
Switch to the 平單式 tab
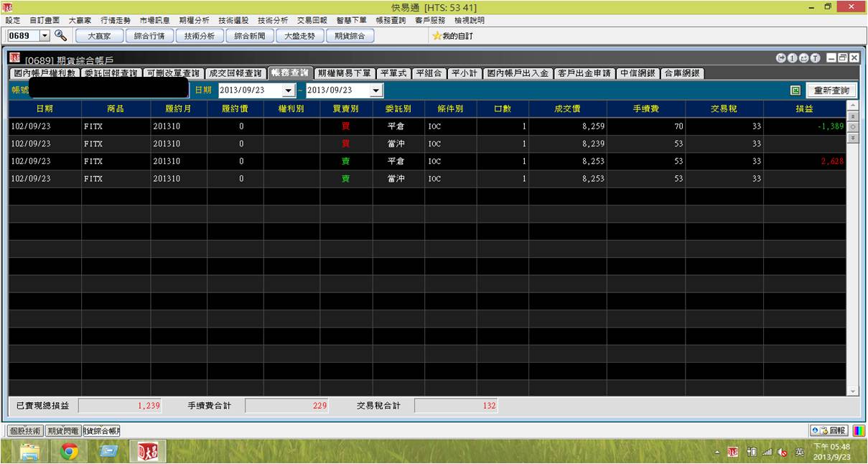pos(394,73)
